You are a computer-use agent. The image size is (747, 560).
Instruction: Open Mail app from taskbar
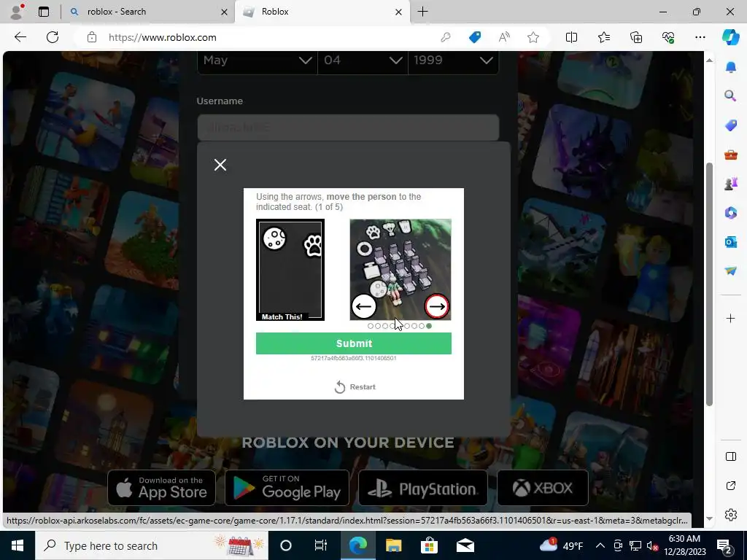465,545
